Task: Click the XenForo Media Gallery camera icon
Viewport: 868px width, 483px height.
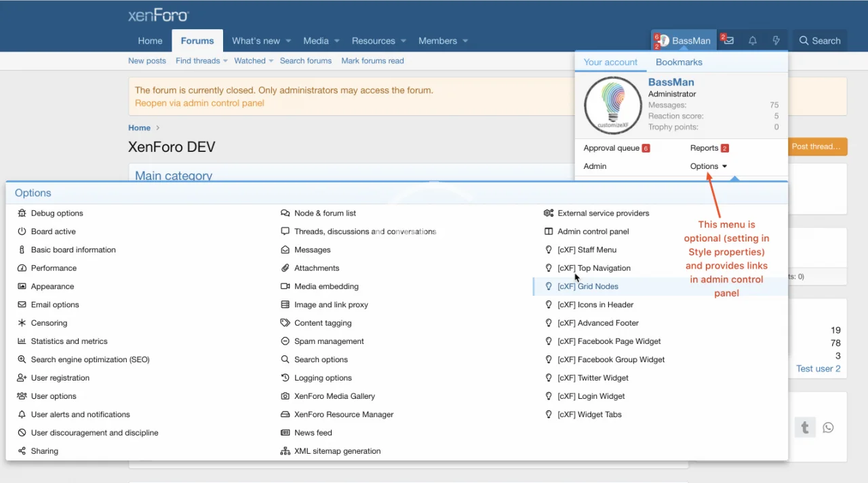Action: click(x=285, y=396)
